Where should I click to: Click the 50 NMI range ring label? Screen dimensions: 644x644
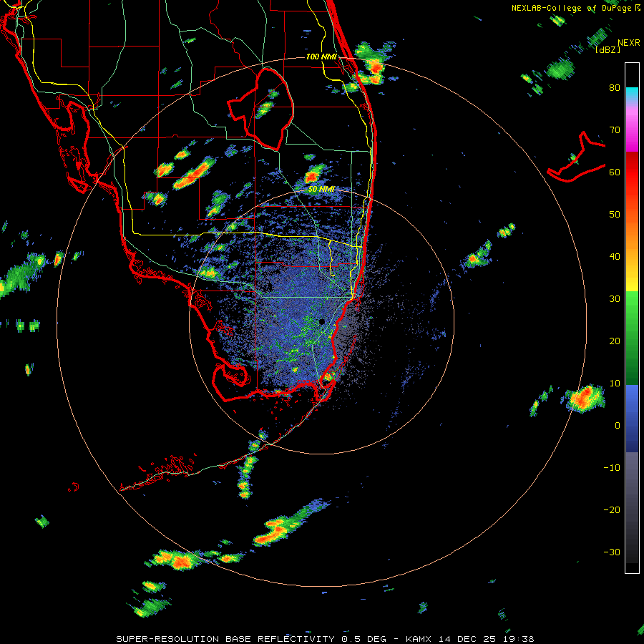(x=321, y=190)
